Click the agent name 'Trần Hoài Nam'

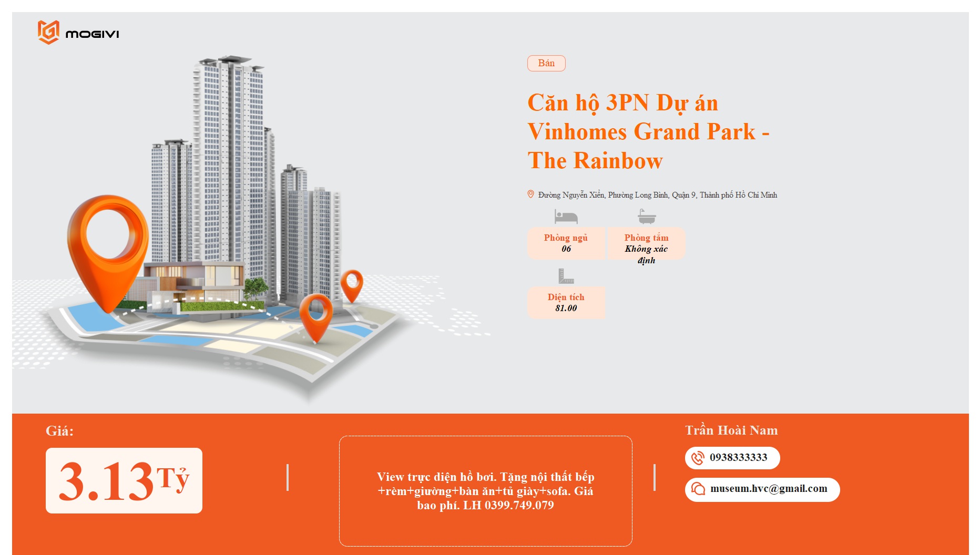(731, 430)
